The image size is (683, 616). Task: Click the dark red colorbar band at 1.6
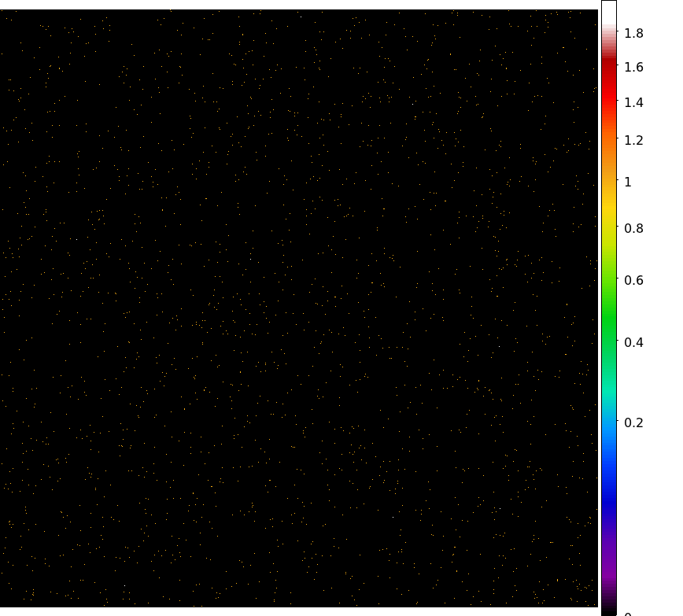pyautogui.click(x=609, y=67)
